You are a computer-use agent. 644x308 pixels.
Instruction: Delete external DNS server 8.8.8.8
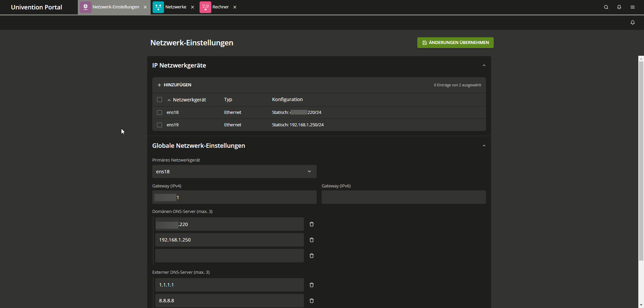tap(312, 301)
